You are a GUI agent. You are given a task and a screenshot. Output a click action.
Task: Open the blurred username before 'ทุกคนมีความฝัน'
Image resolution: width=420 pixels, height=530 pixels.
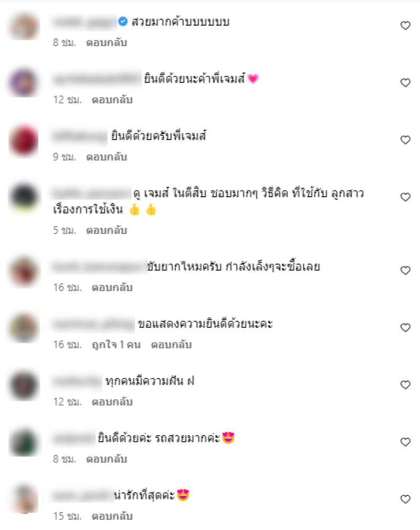coord(77,381)
